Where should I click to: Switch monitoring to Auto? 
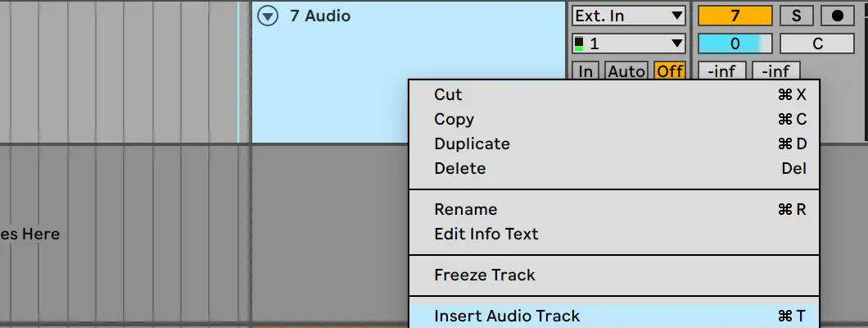[626, 71]
